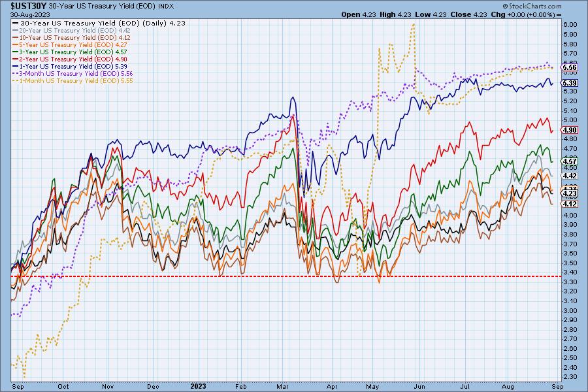
Task: Click the May x-axis month label
Action: 372,387
